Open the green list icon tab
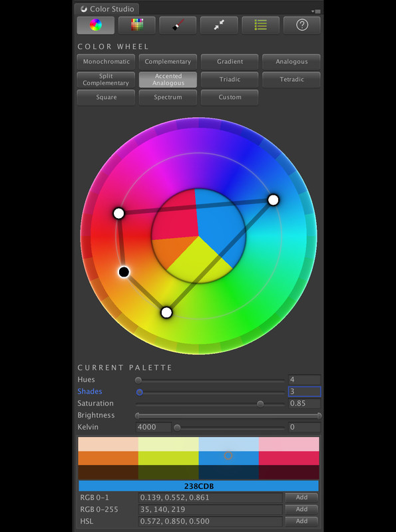Viewport: 396px width, 532px height. pyautogui.click(x=260, y=25)
